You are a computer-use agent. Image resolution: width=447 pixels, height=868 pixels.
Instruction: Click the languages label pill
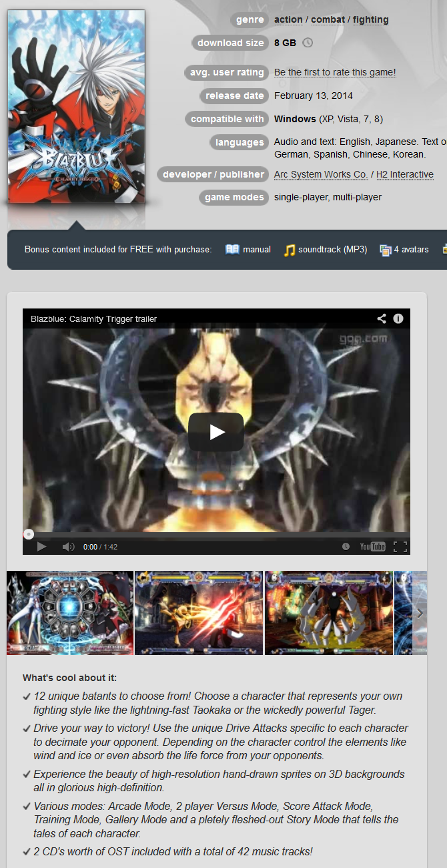pos(240,142)
